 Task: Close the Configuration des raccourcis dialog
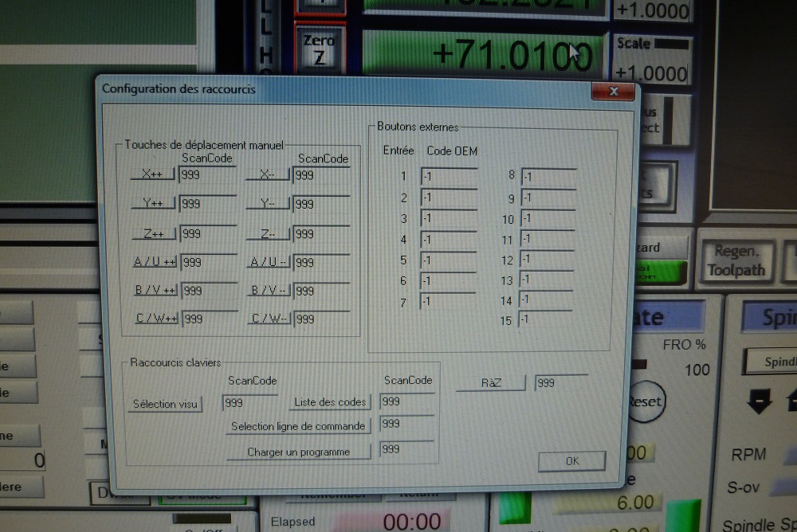click(x=612, y=92)
